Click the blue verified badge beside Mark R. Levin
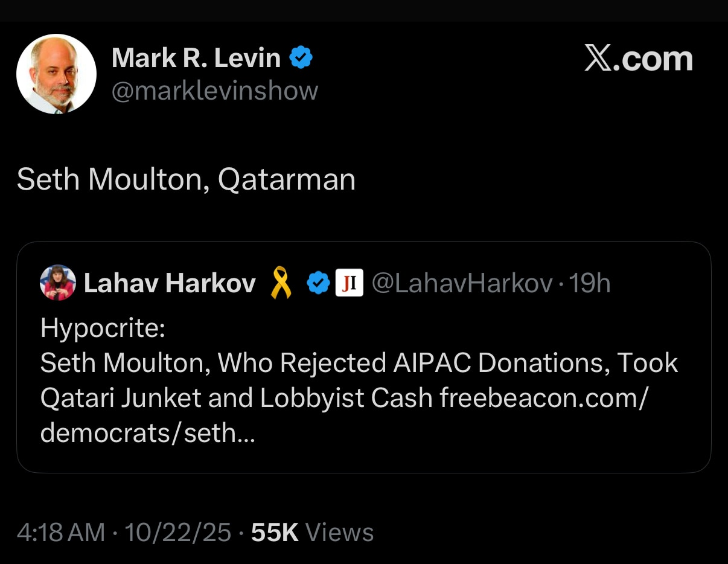728x564 pixels. coord(301,58)
